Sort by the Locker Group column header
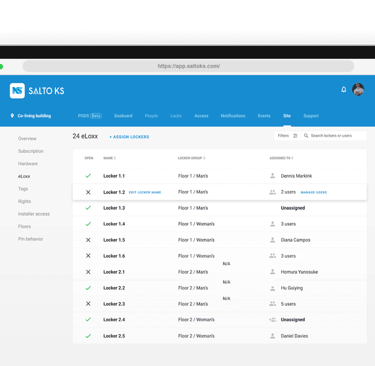The image size is (375, 366). (191, 158)
